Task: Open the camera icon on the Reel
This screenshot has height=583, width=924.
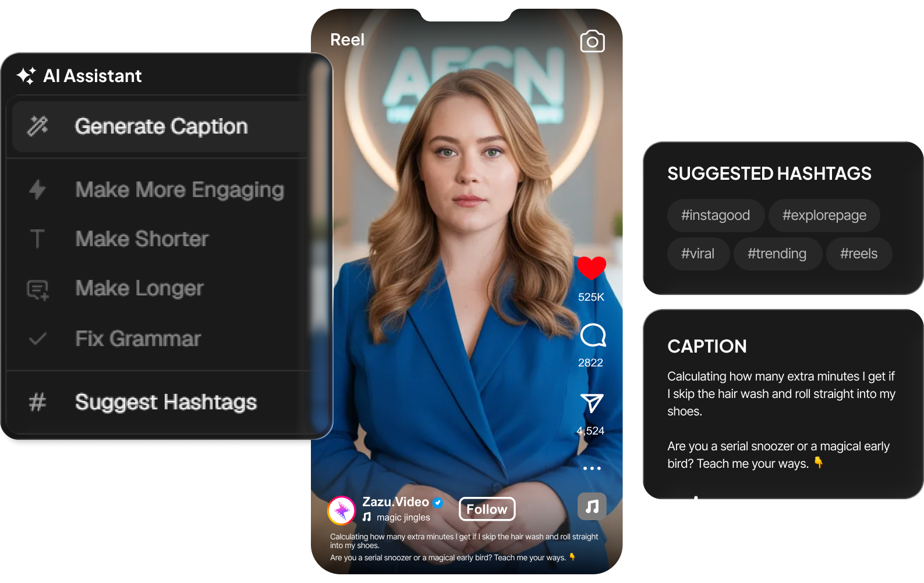Action: click(x=592, y=41)
